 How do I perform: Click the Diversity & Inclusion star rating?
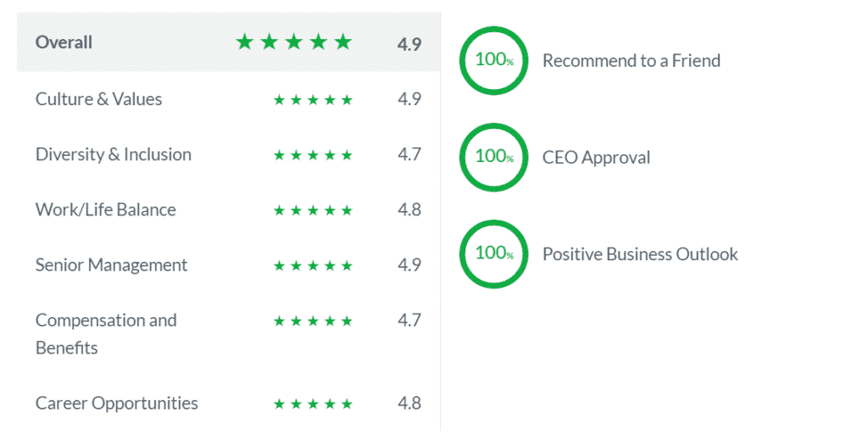pyautogui.click(x=313, y=155)
